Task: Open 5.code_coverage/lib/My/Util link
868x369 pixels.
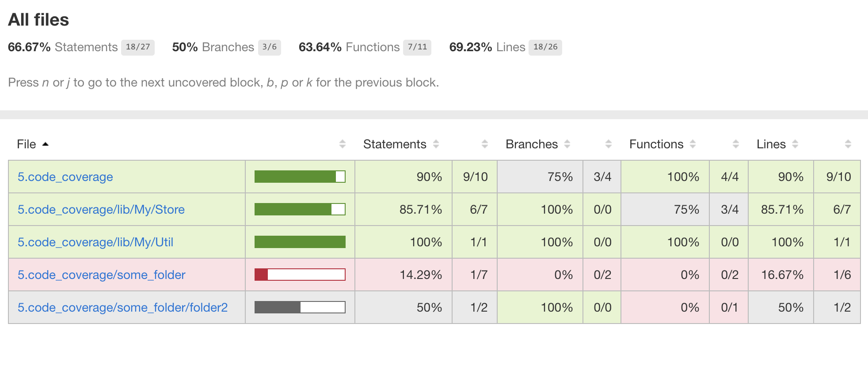Action: [x=95, y=242]
